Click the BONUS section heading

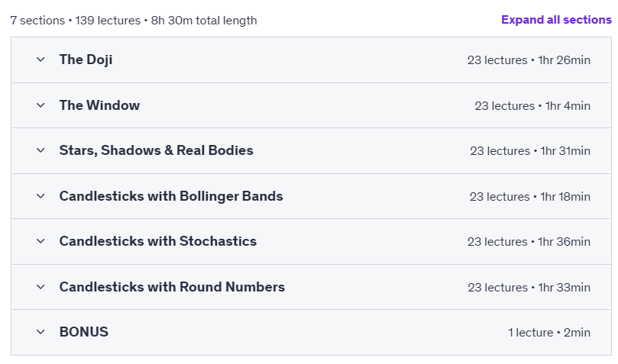[x=83, y=332]
